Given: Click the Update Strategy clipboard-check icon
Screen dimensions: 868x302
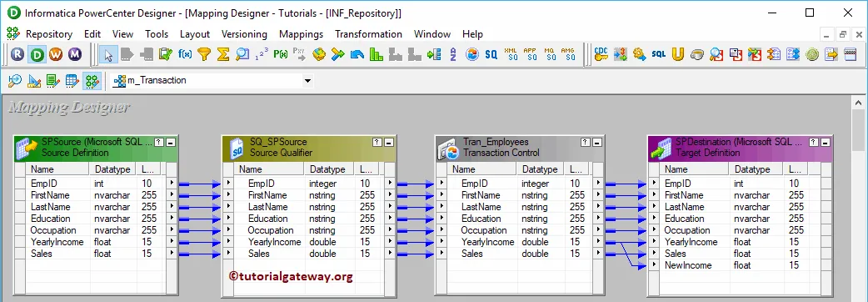Looking at the screenshot, I should [x=166, y=54].
